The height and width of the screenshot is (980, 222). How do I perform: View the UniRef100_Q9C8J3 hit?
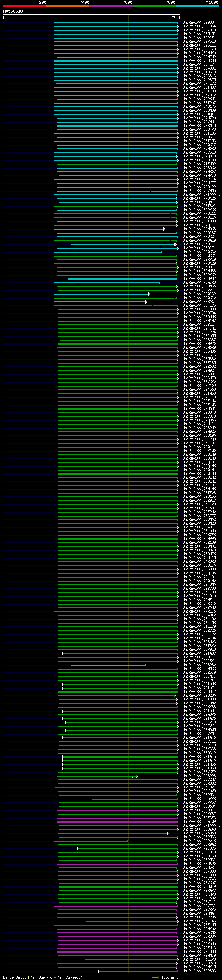(199, 76)
